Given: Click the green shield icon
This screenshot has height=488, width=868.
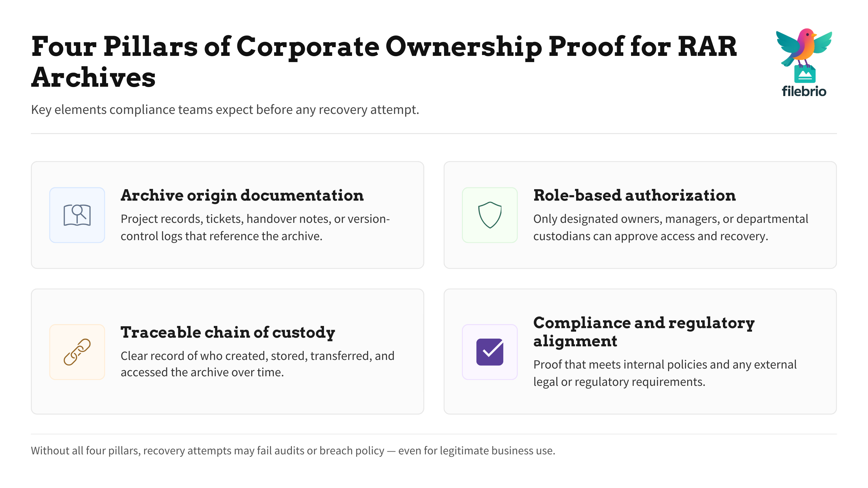Looking at the screenshot, I should tap(490, 215).
